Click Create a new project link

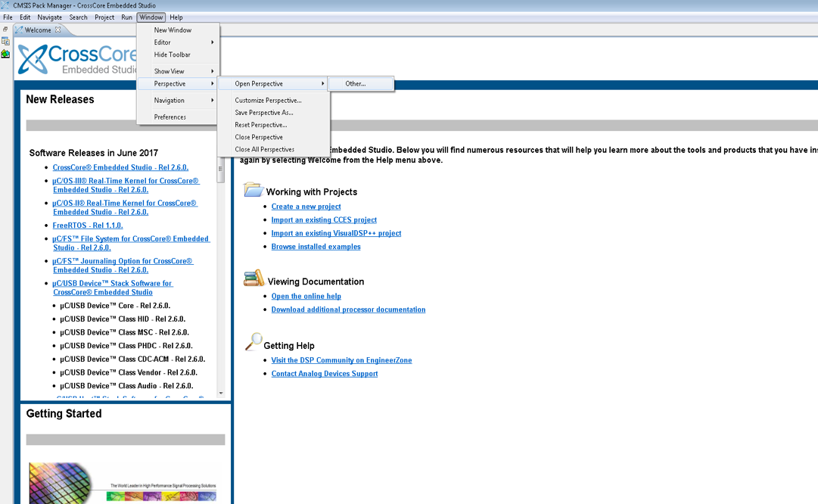coord(306,207)
